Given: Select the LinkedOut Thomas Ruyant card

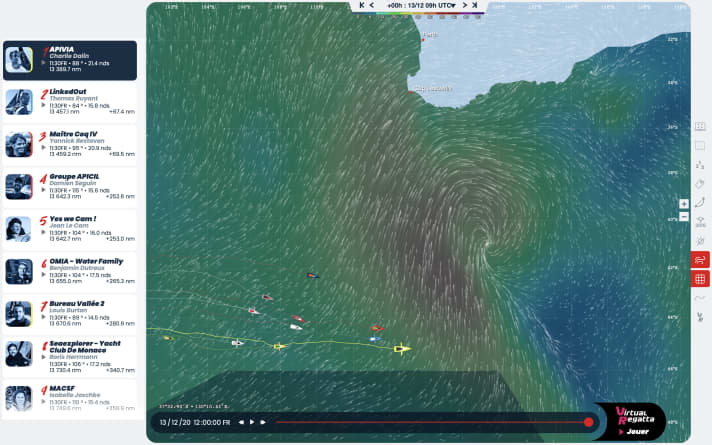Looking at the screenshot, I should [70, 103].
